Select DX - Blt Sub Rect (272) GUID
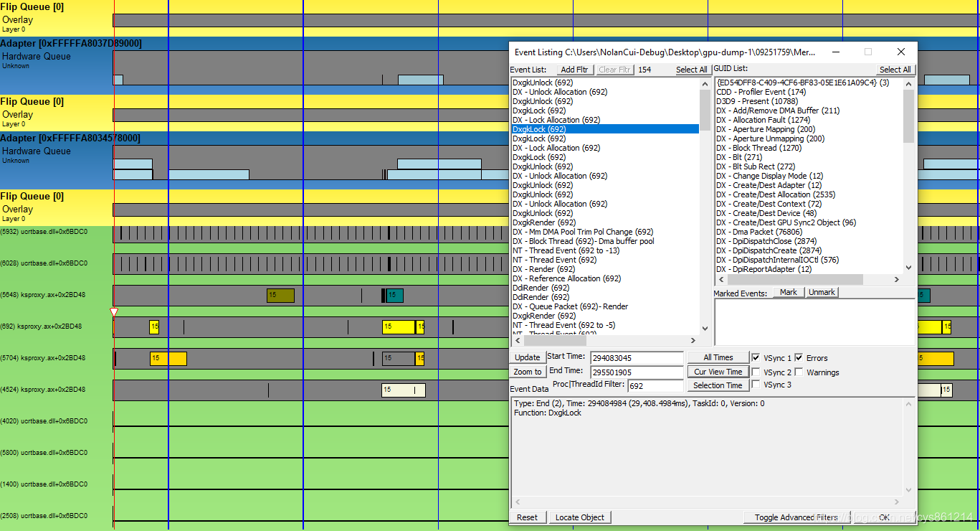Viewport: 980px width, 531px height. pyautogui.click(x=756, y=166)
